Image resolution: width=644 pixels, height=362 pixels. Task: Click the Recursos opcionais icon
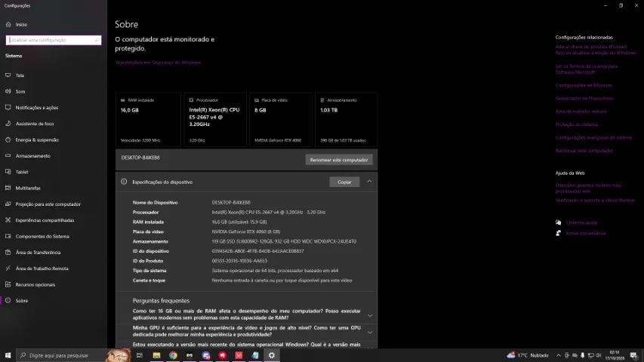point(8,284)
